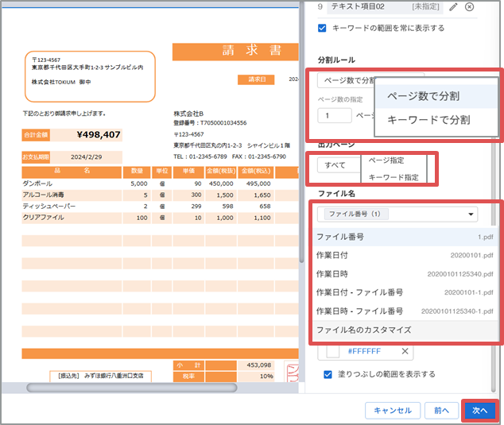The image size is (504, 425).
Task: Choose キーワード指定 from output page list
Action: click(x=394, y=178)
